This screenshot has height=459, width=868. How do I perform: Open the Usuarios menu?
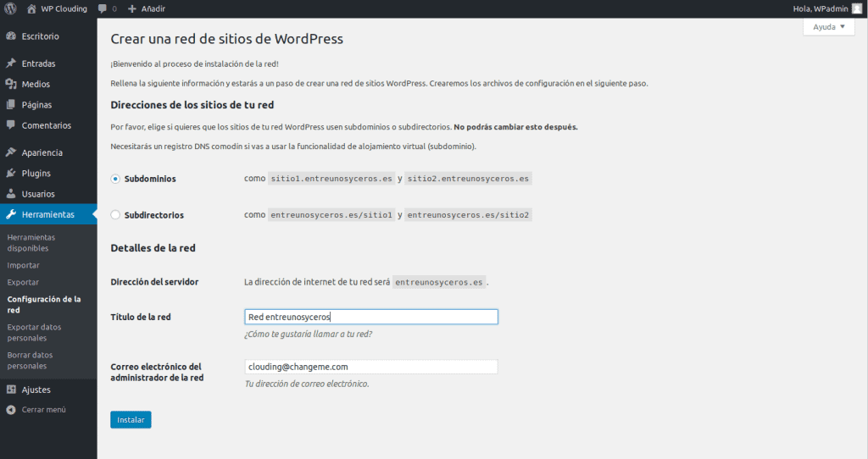[38, 194]
